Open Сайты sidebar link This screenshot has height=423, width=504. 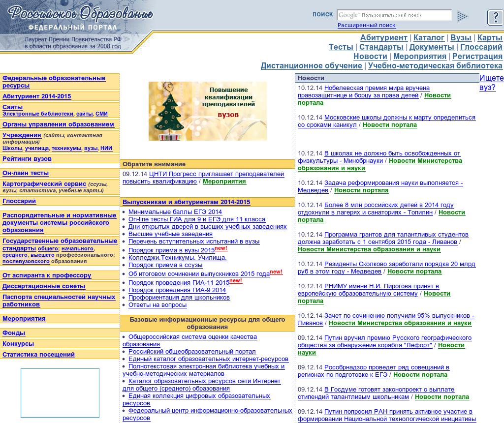[x=12, y=107]
